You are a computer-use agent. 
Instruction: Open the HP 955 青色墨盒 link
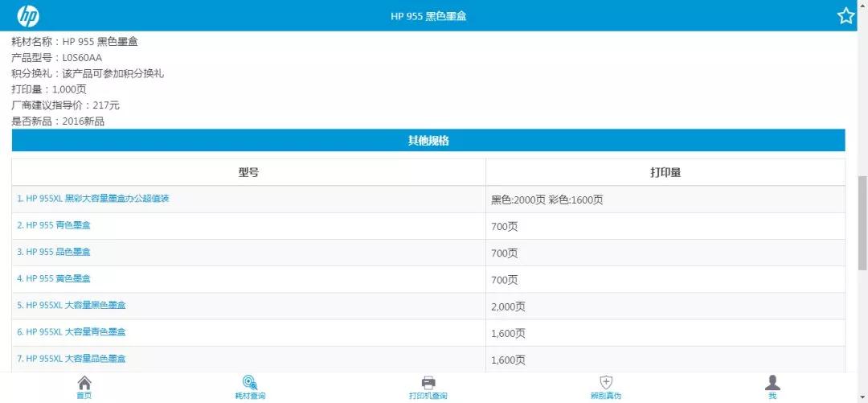(x=54, y=225)
